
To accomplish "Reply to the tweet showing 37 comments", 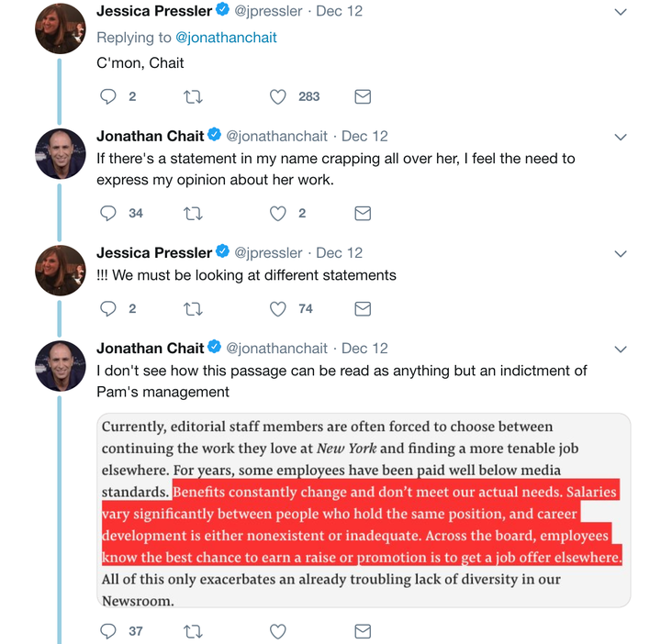I will (x=108, y=631).
